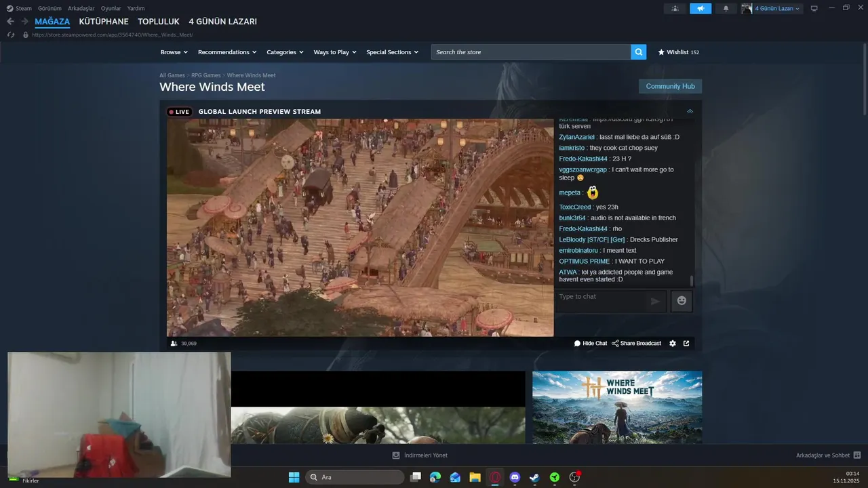Click the Where Winds Meet capsule image
This screenshot has width=868, height=488.
617,407
